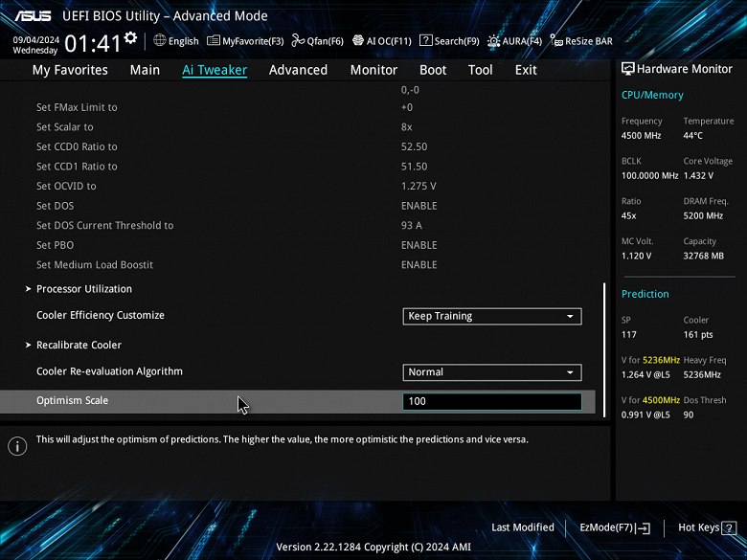The height and width of the screenshot is (560, 747).
Task: Click the 1.432 V core voltage
Action: pos(698,176)
